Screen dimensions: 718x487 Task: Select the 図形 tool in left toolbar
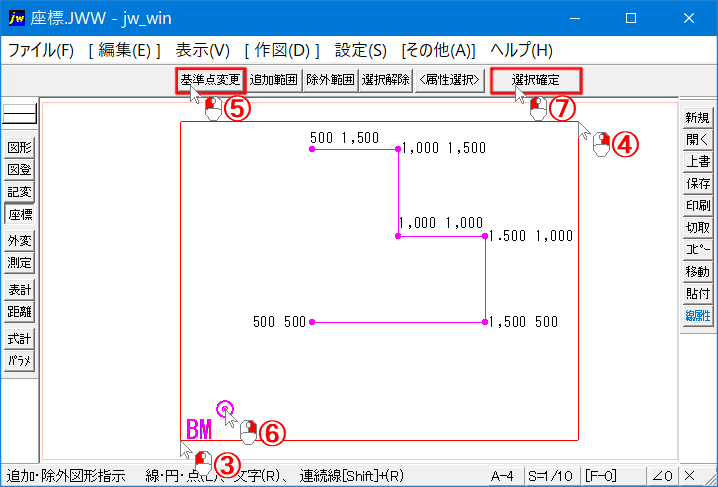click(x=19, y=148)
